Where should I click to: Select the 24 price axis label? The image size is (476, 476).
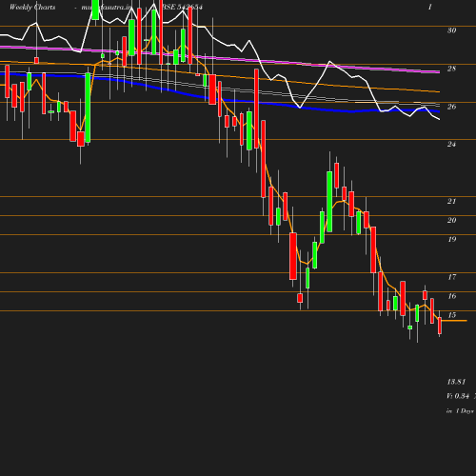click(x=451, y=145)
